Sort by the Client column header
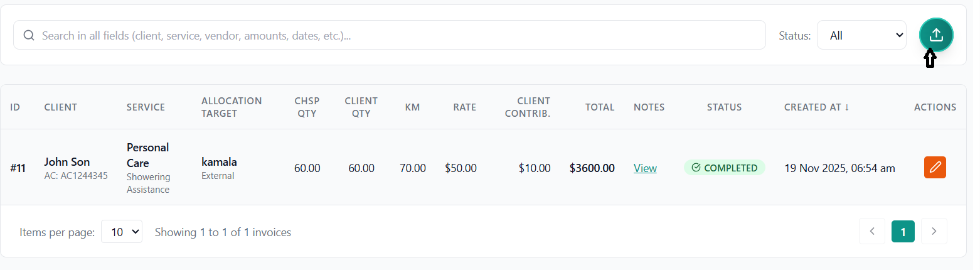The image size is (980, 270). [x=60, y=107]
